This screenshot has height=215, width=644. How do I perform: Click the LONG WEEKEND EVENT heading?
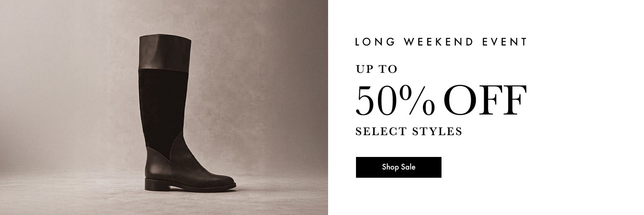(441, 42)
